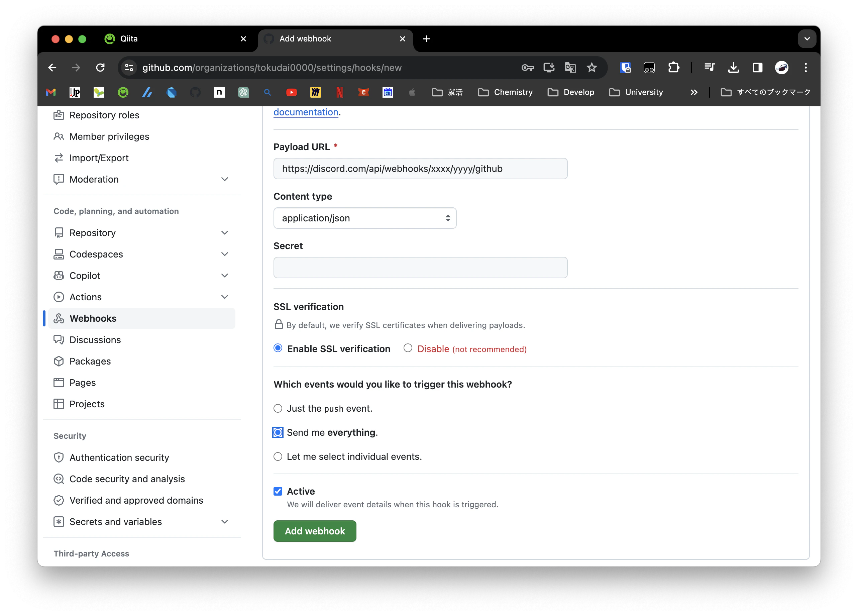Open Discussions in the settings sidebar
Screen dimensions: 858x616
click(x=95, y=340)
